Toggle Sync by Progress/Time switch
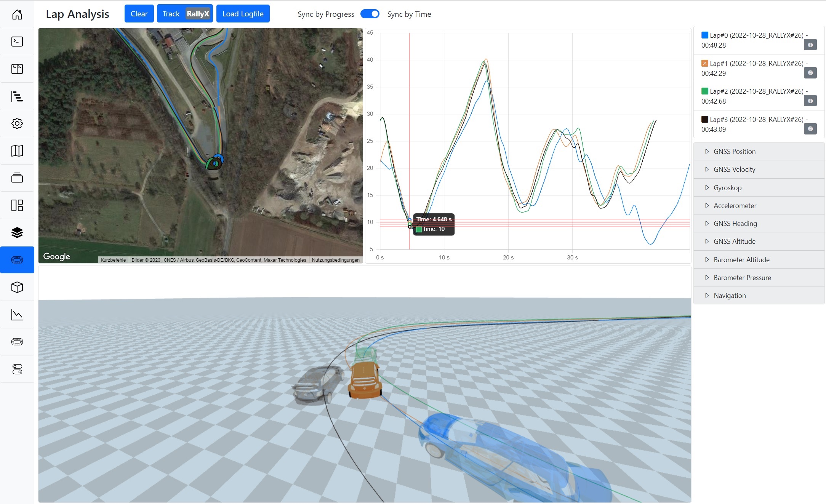 coord(370,14)
